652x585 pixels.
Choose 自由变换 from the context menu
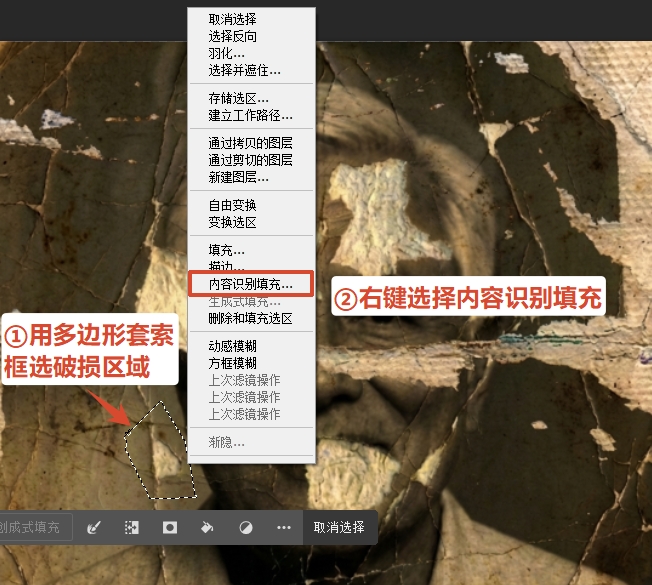[x=232, y=205]
